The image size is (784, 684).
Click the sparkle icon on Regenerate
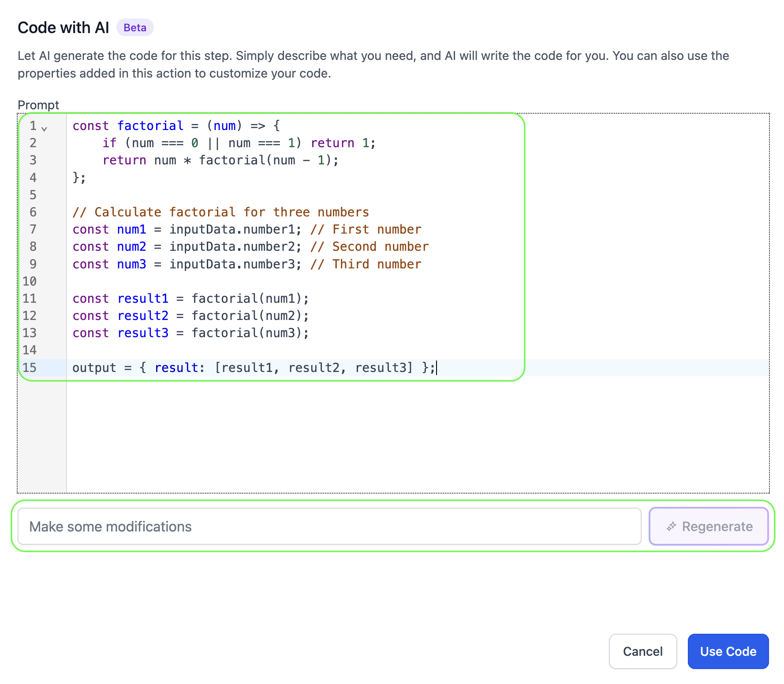tap(671, 526)
